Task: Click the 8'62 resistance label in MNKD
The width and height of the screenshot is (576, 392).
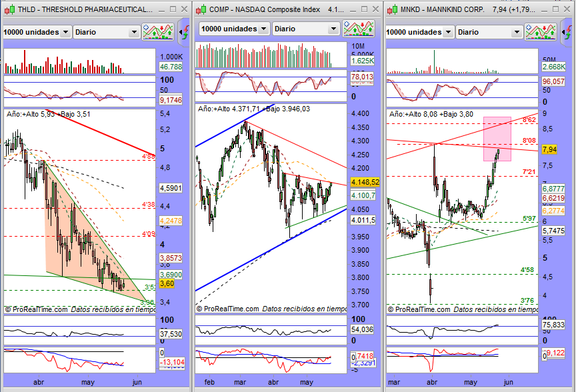Action: click(529, 120)
